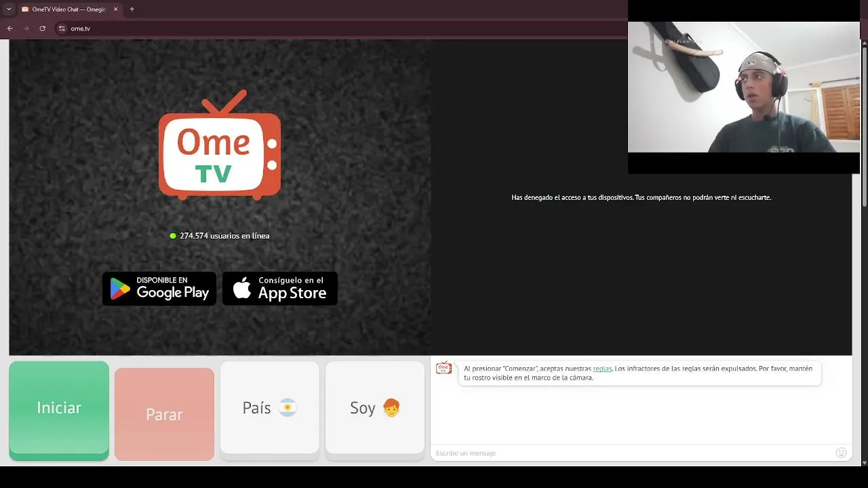Open the reglas link in chat

(602, 369)
